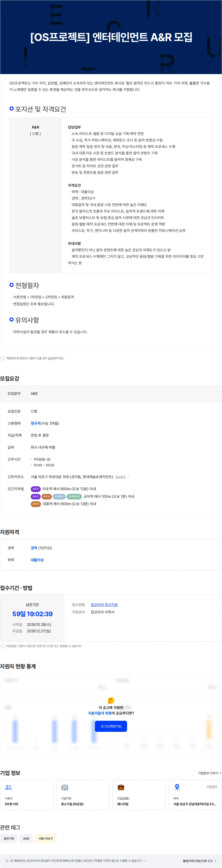Click the 공항철도 badge for 공덕역
222x868 pixels.
click(x=59, y=496)
